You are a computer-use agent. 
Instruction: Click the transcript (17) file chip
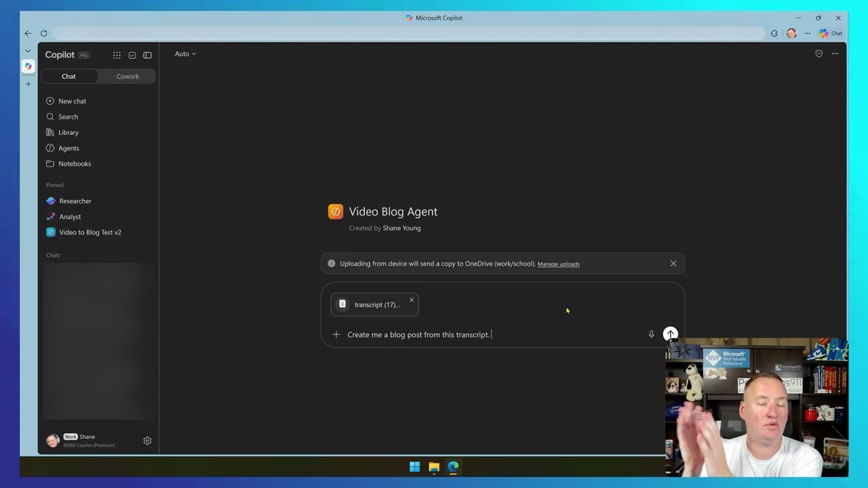click(x=374, y=305)
